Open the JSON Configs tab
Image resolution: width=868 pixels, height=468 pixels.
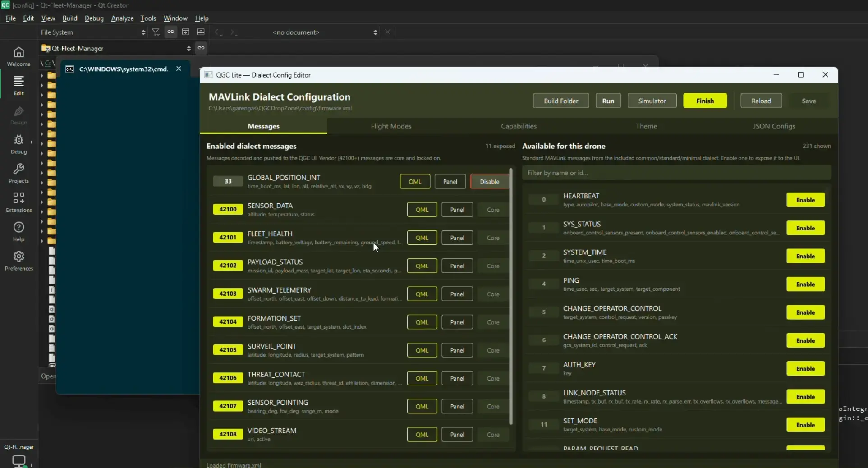tap(774, 126)
